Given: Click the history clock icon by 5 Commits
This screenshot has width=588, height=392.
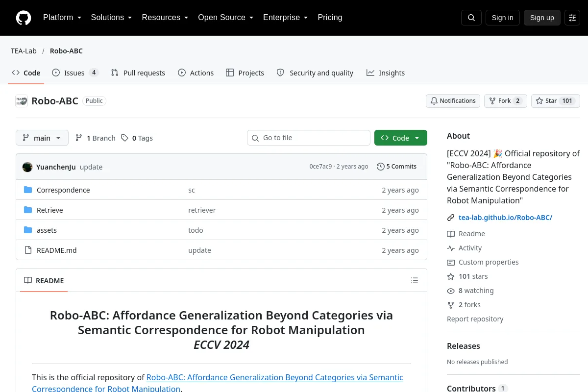Looking at the screenshot, I should [x=381, y=167].
